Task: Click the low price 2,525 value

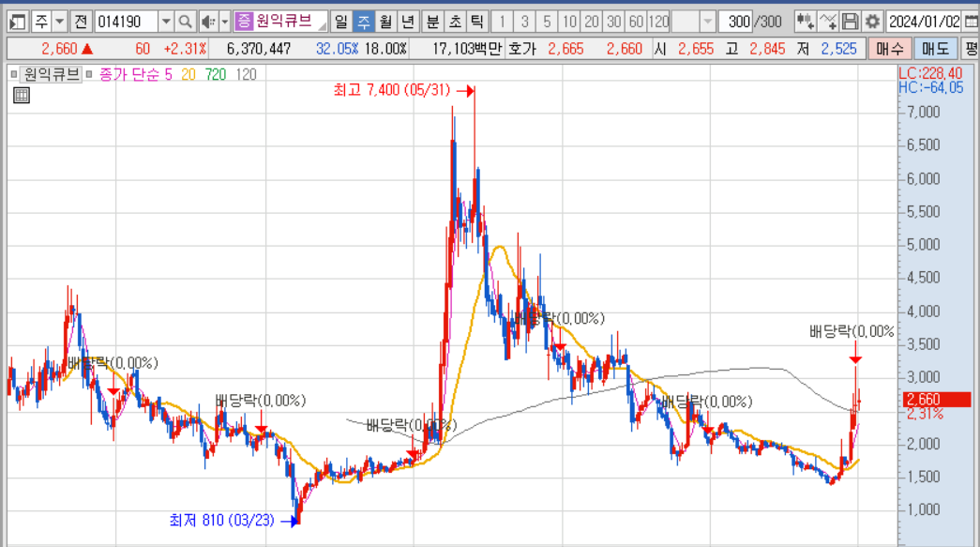Action: 838,49
